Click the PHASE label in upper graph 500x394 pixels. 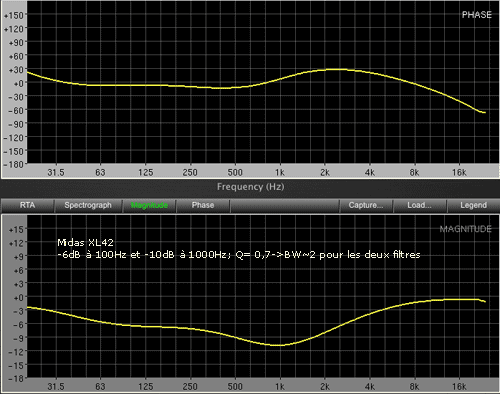pyautogui.click(x=476, y=15)
